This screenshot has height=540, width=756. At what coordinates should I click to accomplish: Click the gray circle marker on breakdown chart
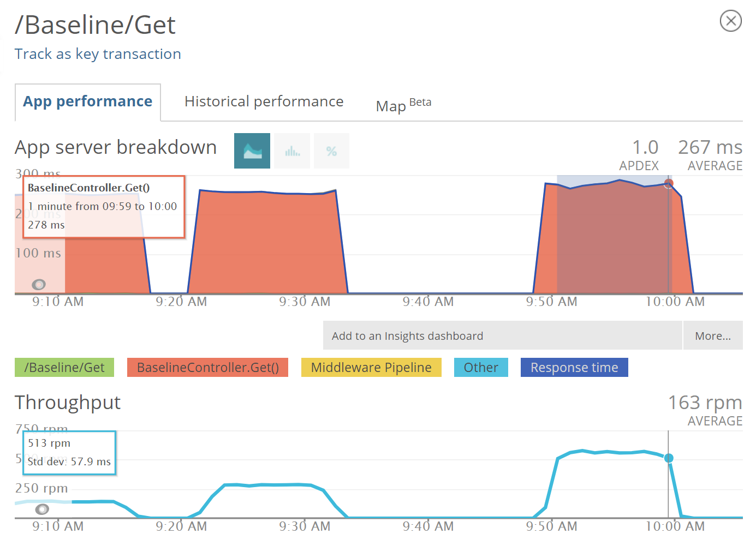click(x=39, y=284)
